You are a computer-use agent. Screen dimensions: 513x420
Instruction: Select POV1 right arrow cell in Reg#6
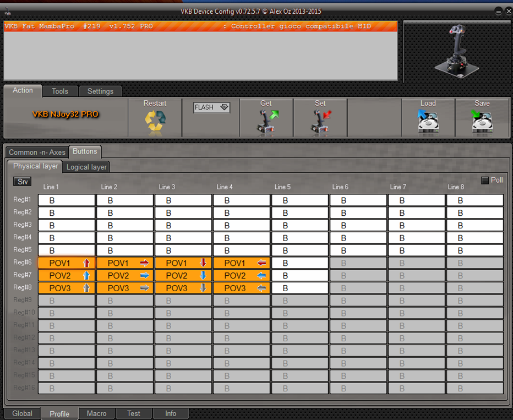click(125, 263)
